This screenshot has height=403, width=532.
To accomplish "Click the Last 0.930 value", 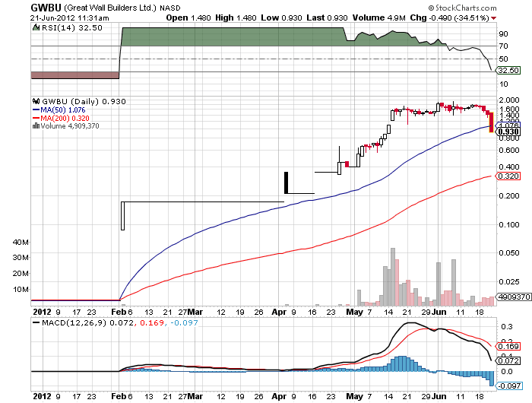I will tap(327, 17).
